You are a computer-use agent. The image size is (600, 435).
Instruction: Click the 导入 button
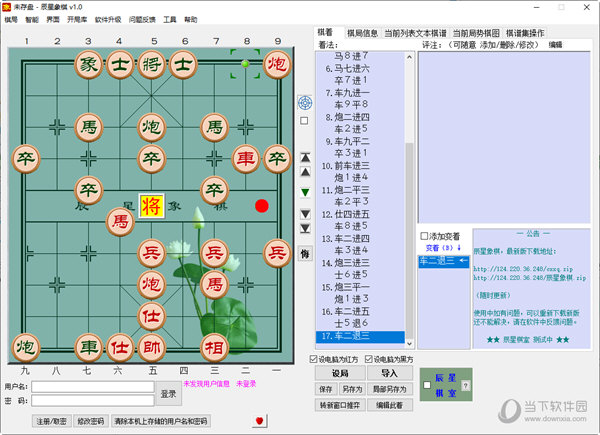[x=390, y=373]
